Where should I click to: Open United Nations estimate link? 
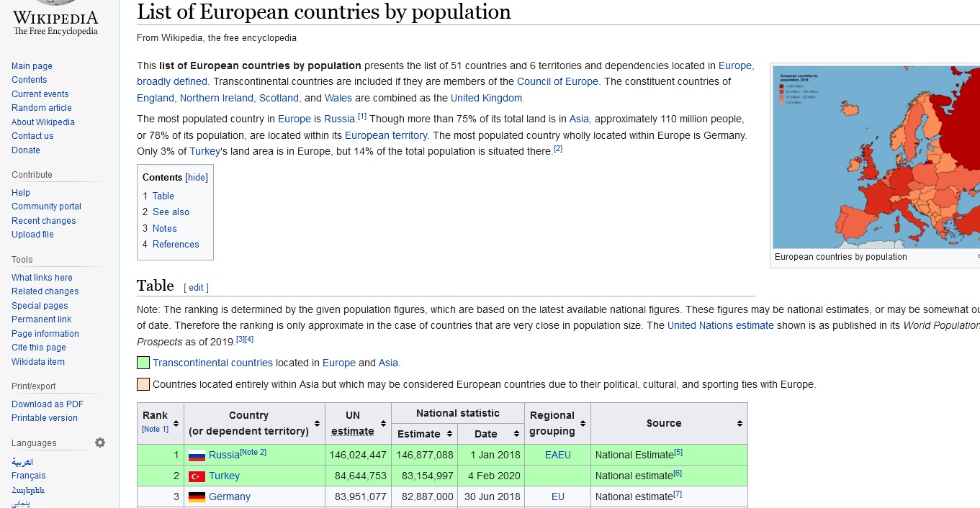point(721,325)
